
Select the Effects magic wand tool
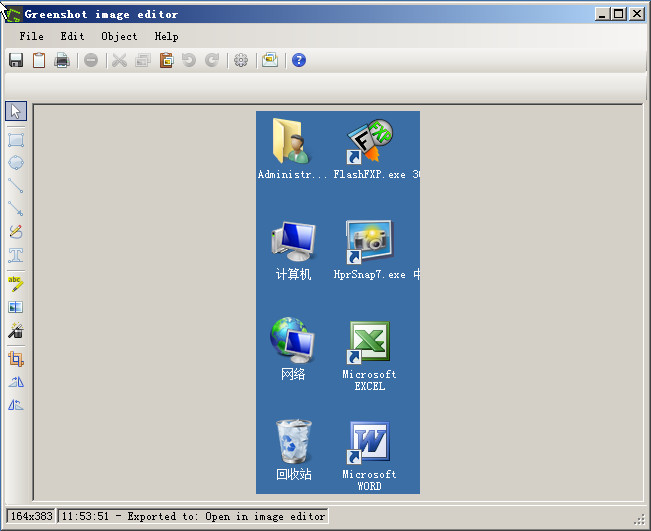16,330
